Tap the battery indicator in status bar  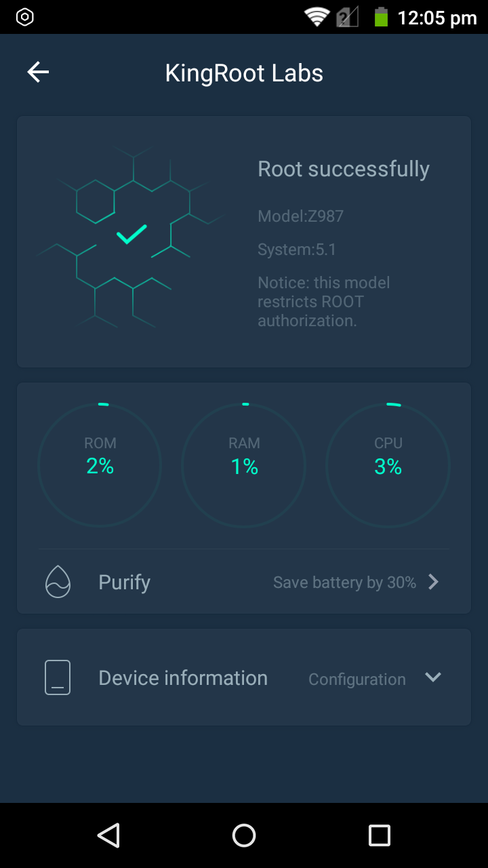(x=381, y=17)
